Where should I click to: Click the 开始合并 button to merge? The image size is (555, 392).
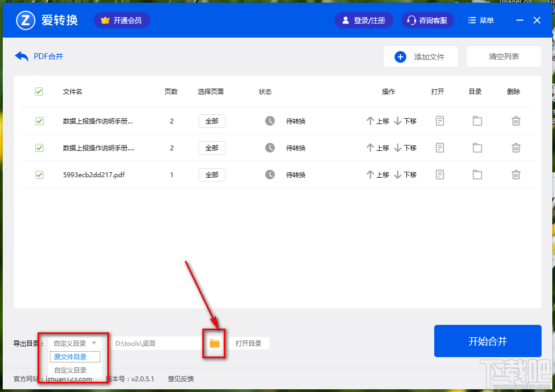click(487, 341)
